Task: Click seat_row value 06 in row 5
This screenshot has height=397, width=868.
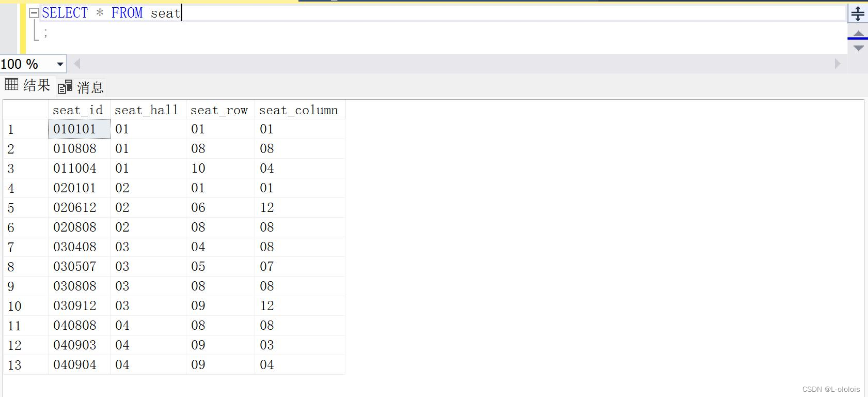Action: coord(220,208)
